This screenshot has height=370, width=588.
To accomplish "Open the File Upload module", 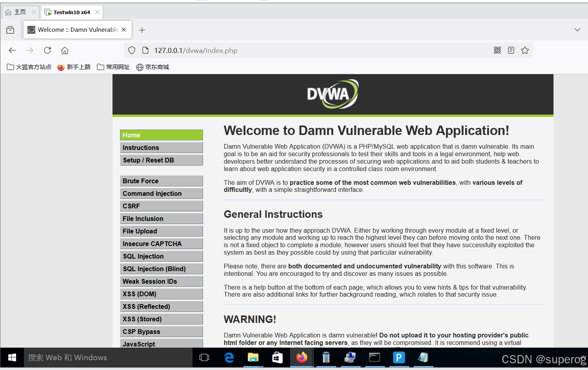I will coord(162,231).
